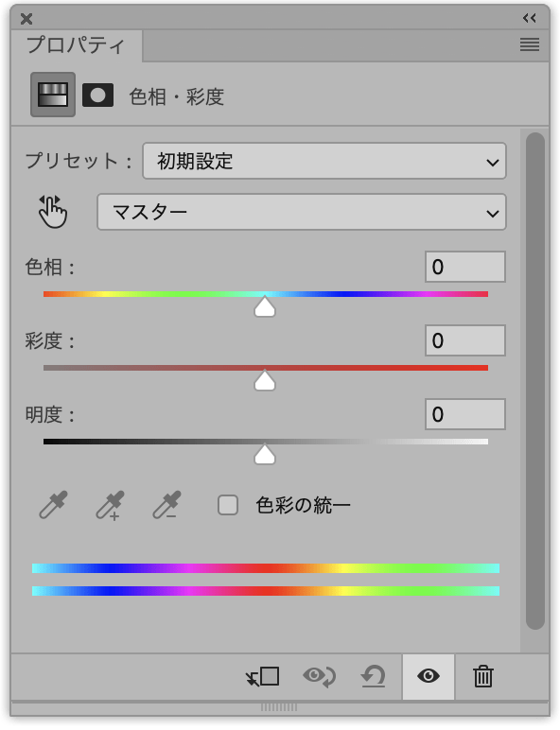Click the 色相： label
This screenshot has width=560, height=730.
point(49,268)
